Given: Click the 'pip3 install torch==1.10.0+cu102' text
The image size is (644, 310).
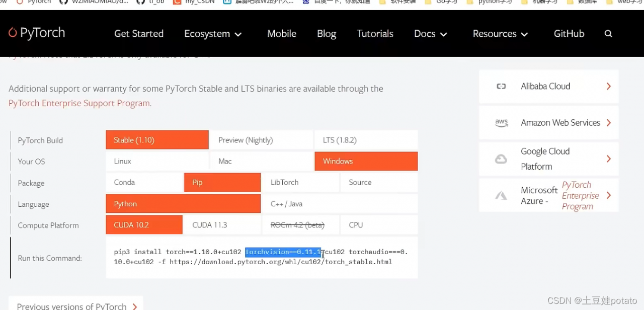Looking at the screenshot, I should (178, 252).
